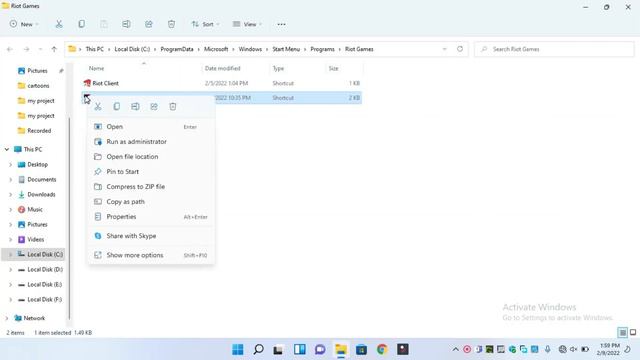The width and height of the screenshot is (640, 360).
Task: Launch Google Chrome from the taskbar
Action: coord(382,349)
